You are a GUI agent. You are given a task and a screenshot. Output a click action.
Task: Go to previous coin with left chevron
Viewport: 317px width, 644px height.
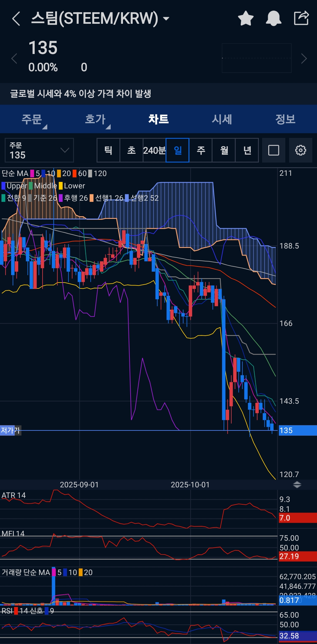pos(14,58)
